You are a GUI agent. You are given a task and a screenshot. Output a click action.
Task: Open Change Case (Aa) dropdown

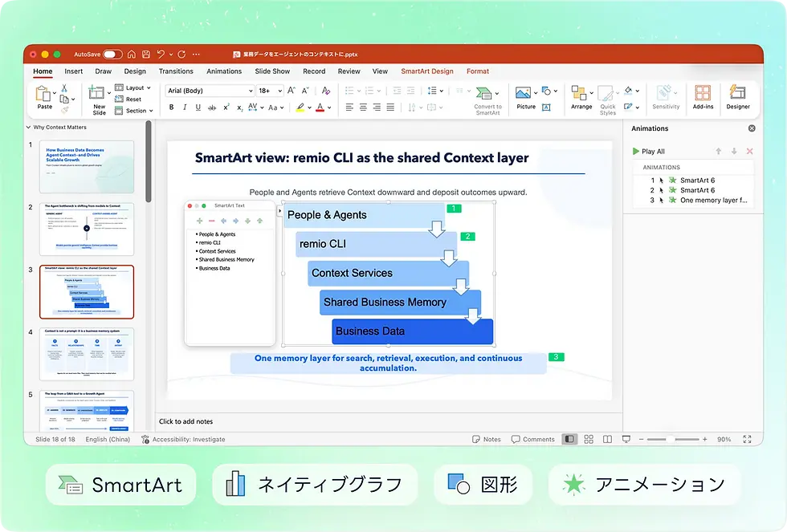click(276, 108)
